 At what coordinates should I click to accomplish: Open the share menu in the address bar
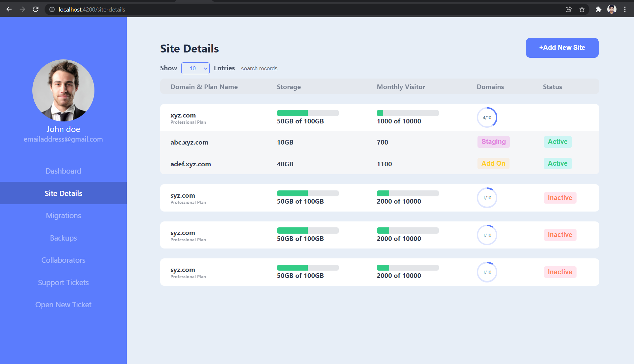pyautogui.click(x=568, y=10)
